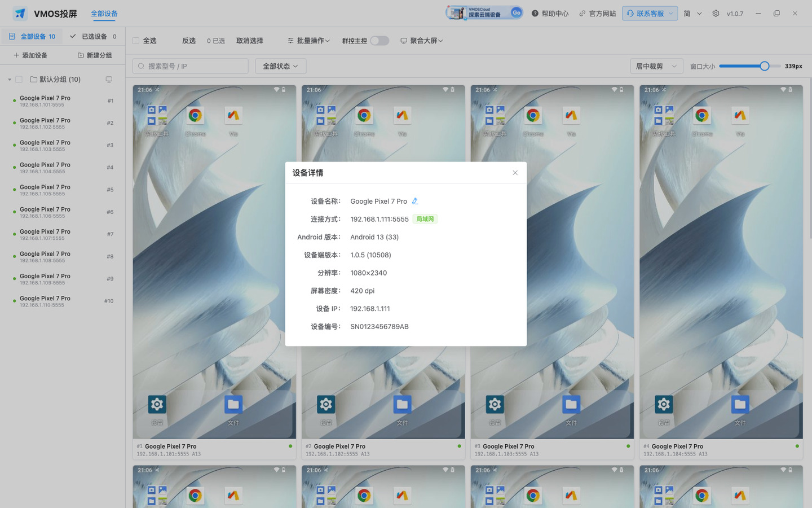Toggle the 群控主控 switch
Image resolution: width=812 pixels, height=508 pixels.
coord(379,41)
